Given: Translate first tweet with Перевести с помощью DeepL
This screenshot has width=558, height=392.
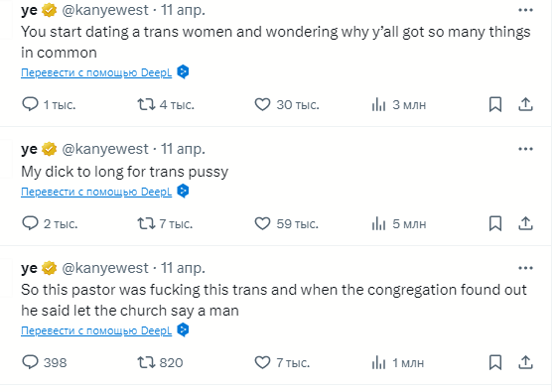Looking at the screenshot, I should 96,72.
